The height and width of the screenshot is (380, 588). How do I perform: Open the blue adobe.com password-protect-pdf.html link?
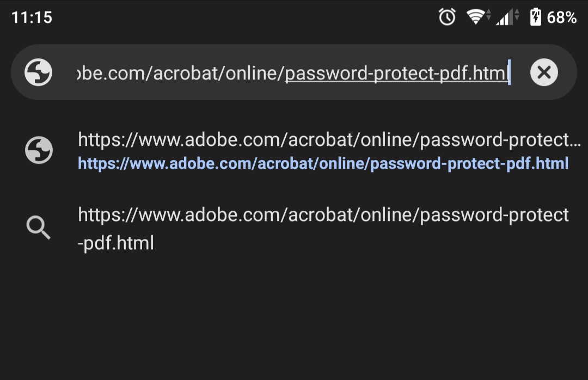(323, 163)
